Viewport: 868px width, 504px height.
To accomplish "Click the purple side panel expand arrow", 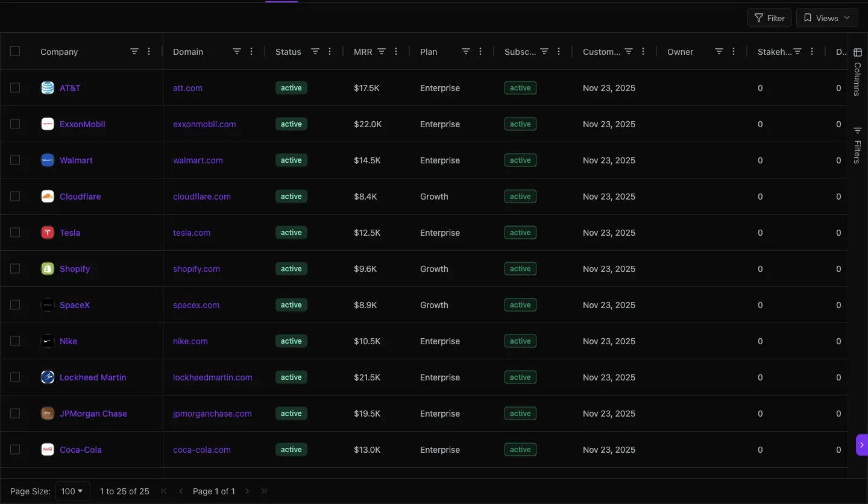I will (862, 445).
